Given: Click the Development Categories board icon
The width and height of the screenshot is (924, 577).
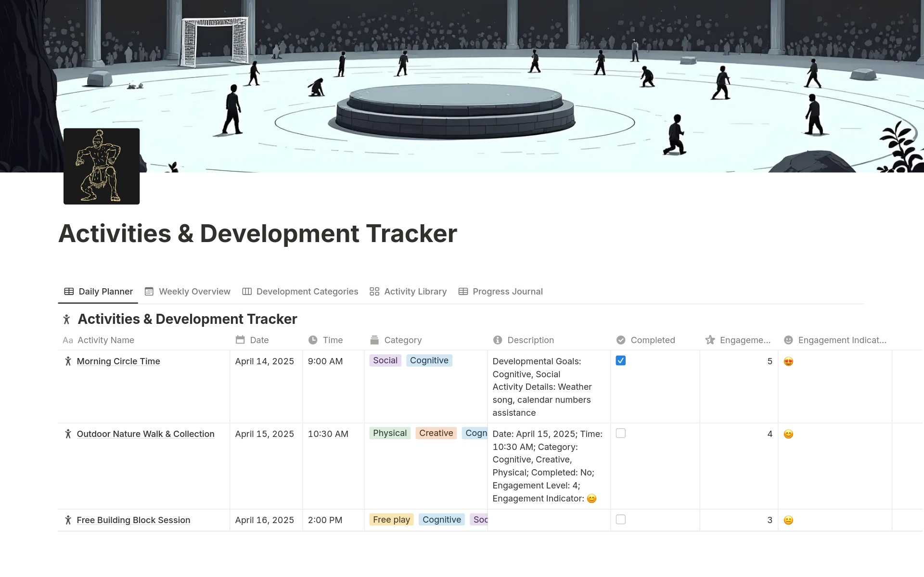Looking at the screenshot, I should [x=247, y=292].
